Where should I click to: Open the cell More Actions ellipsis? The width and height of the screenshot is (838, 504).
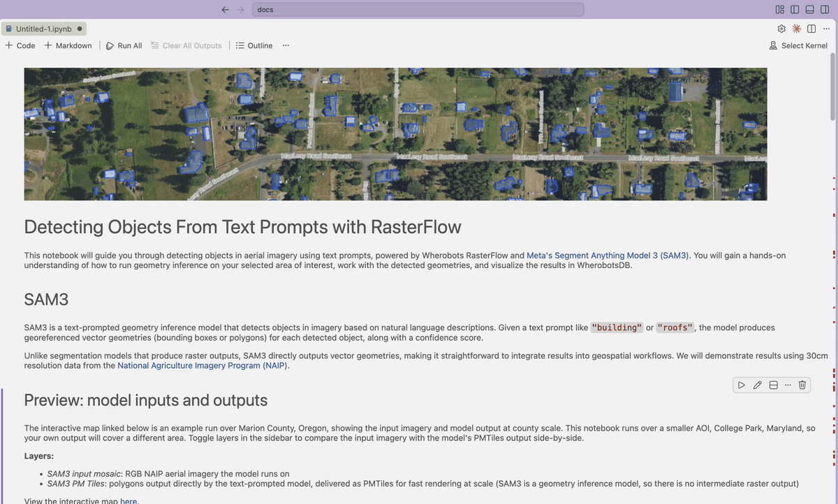click(x=788, y=385)
